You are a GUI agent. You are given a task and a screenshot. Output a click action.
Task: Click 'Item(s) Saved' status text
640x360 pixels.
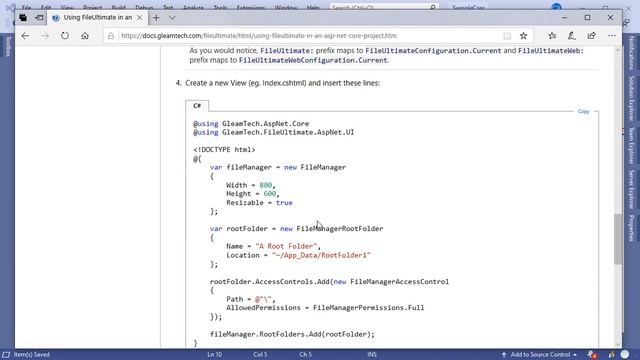point(32,355)
